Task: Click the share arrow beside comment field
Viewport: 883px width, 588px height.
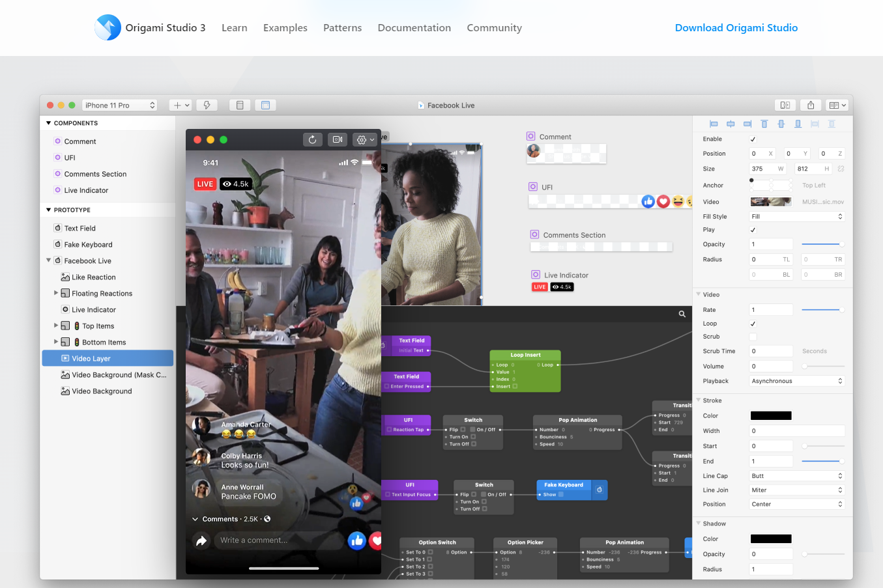Action: pyautogui.click(x=201, y=540)
